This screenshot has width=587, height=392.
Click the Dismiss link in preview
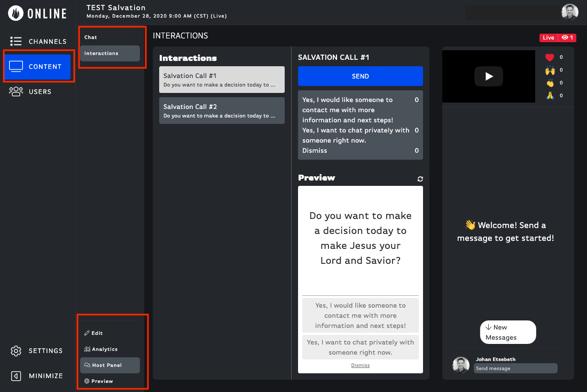[x=360, y=365]
